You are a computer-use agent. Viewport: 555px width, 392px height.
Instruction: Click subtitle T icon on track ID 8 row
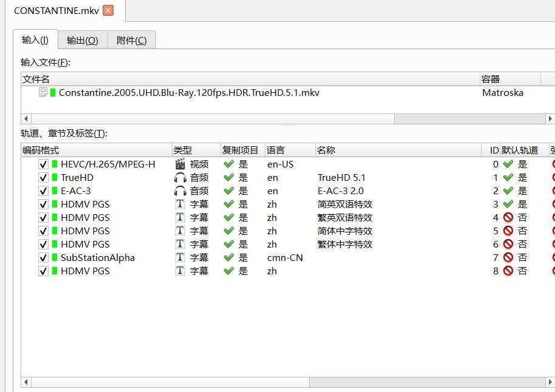180,271
